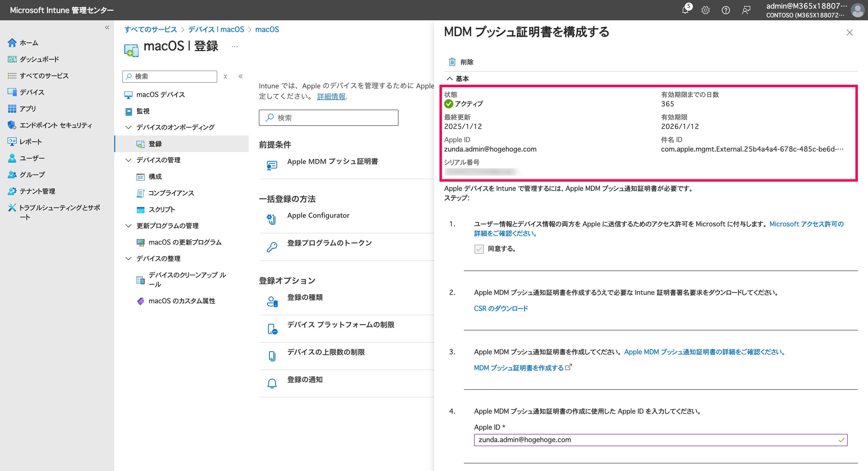Open the help question mark icon
The height and width of the screenshot is (471, 868).
[x=726, y=10]
